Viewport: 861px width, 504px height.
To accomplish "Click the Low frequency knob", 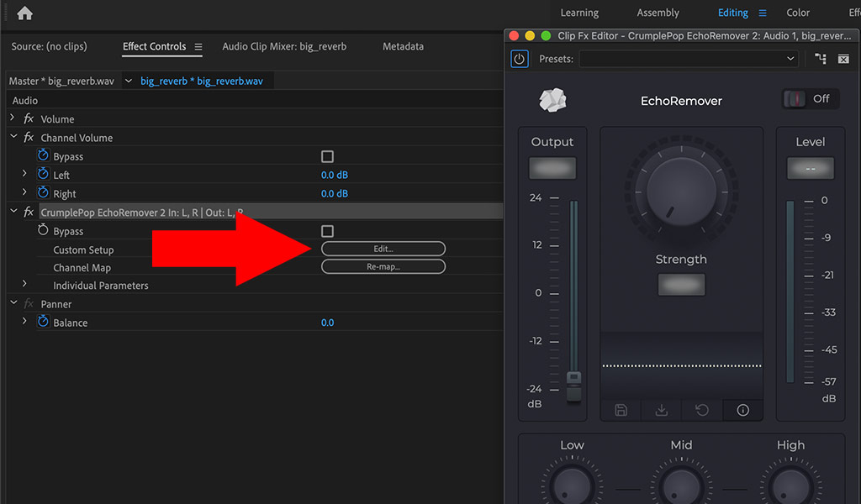I will (x=572, y=486).
